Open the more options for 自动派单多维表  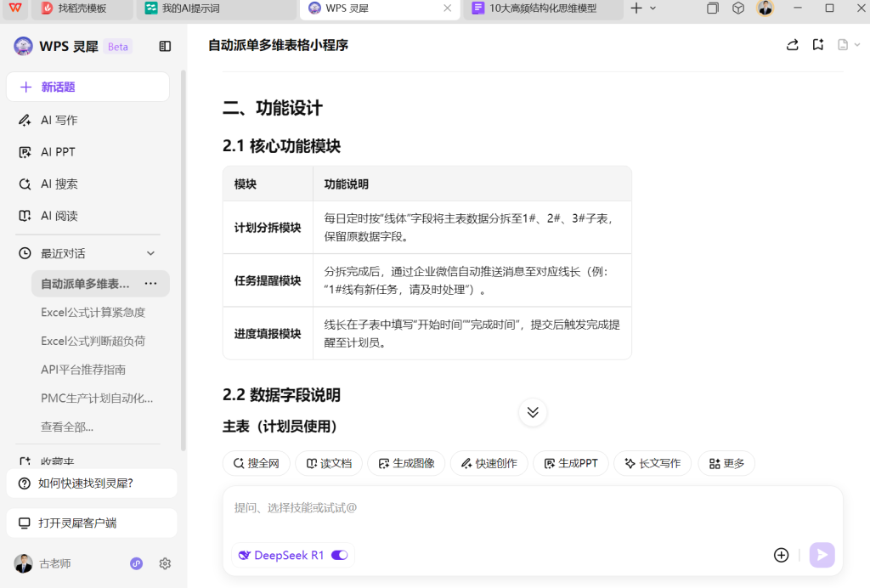pos(150,284)
